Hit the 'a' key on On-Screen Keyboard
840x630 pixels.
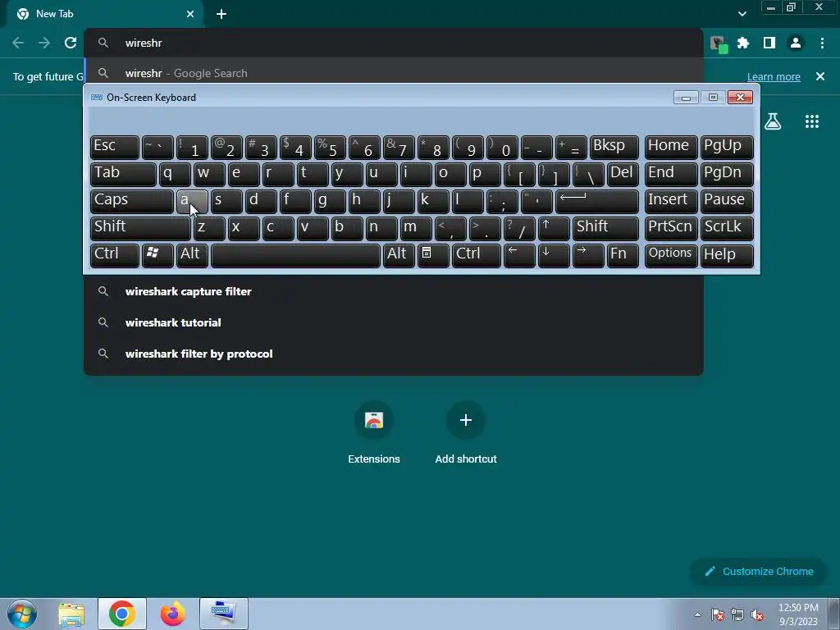click(192, 201)
